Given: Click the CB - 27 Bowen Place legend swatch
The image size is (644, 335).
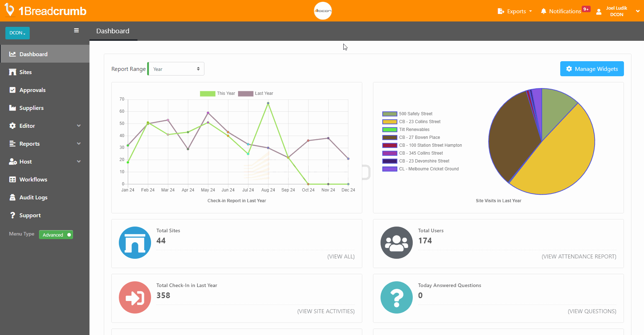Looking at the screenshot, I should tap(389, 137).
